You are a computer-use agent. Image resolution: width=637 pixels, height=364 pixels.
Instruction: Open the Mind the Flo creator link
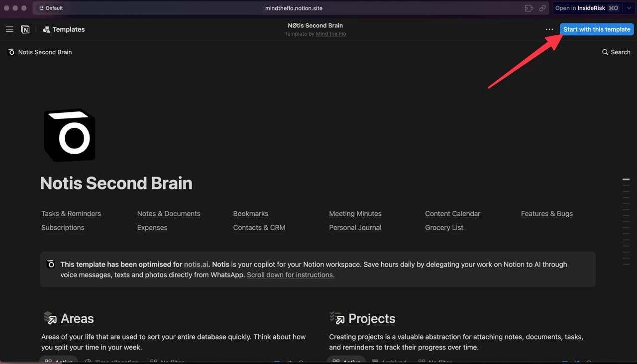coord(331,34)
